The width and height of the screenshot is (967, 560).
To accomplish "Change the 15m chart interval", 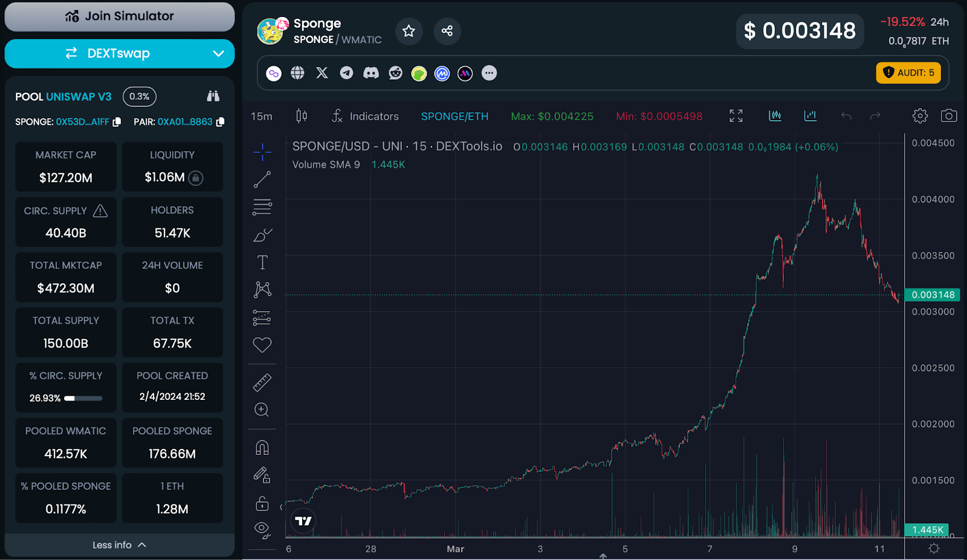I will pyautogui.click(x=262, y=116).
